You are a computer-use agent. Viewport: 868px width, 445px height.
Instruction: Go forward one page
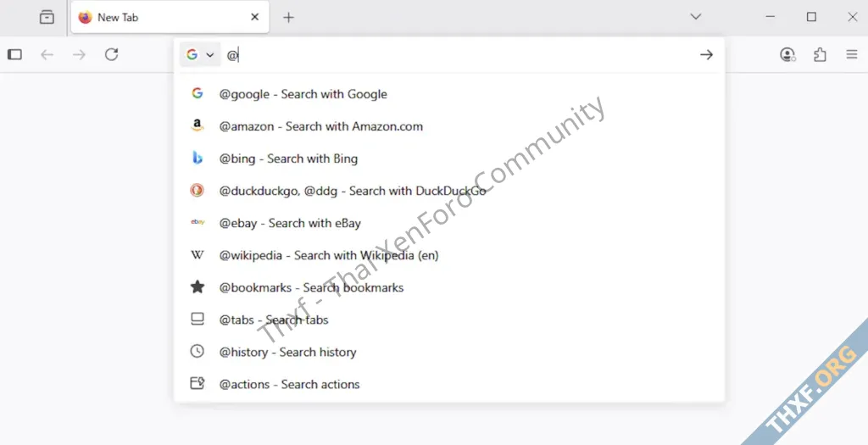(79, 54)
